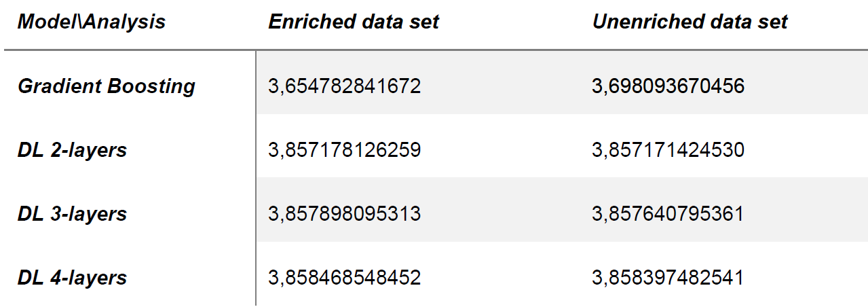The image size is (868, 307).
Task: Select the Enriched data set column header
Action: click(354, 22)
